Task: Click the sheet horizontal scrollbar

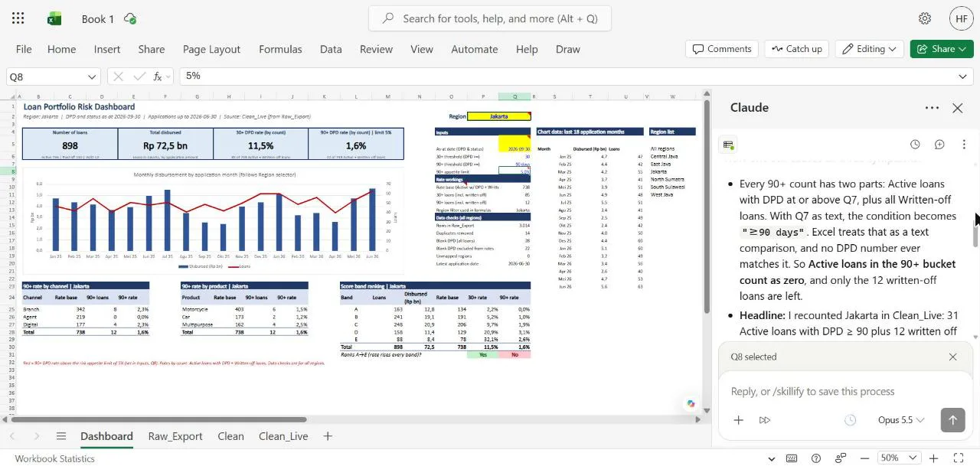Action: (158, 419)
